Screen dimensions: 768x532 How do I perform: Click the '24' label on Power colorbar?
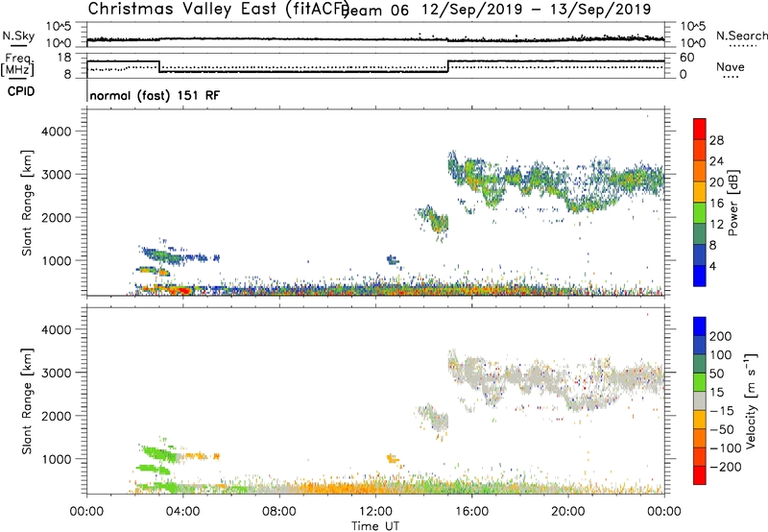pos(716,161)
